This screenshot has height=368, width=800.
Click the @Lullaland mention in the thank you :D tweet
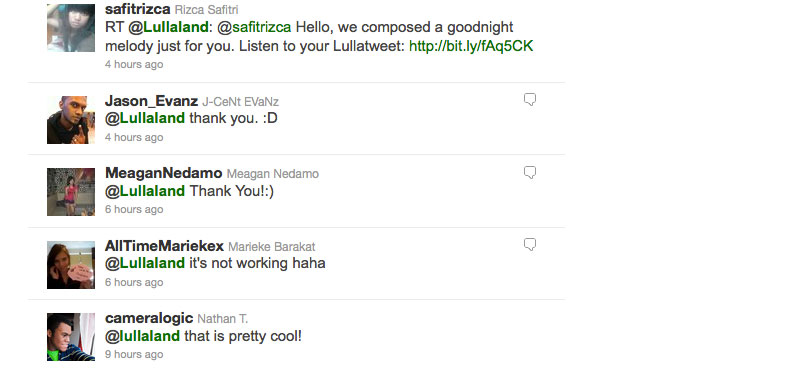point(145,118)
